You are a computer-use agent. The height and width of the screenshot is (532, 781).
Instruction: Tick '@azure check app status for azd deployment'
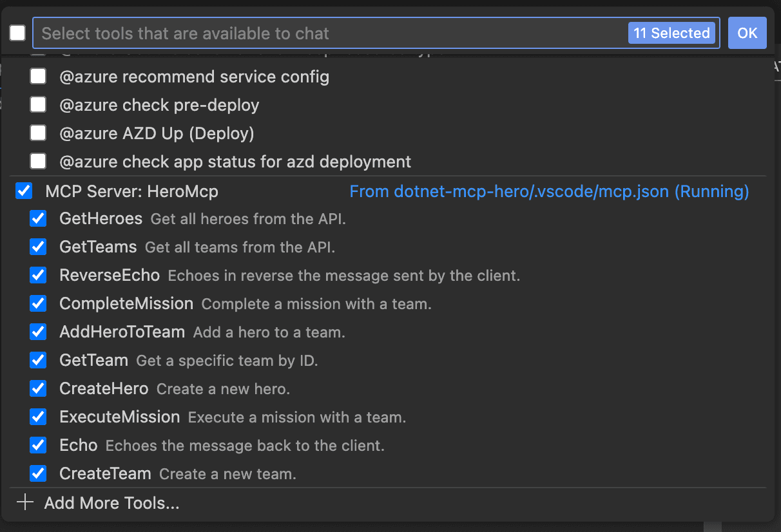[38, 162]
